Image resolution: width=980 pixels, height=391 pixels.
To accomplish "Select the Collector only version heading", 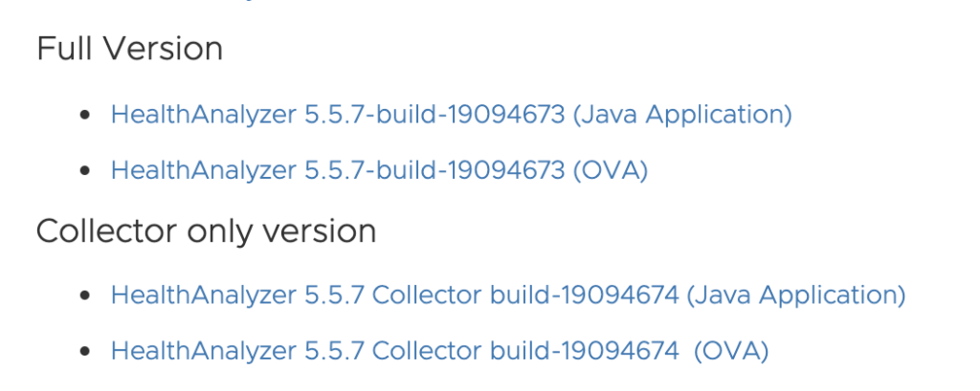I will 207,231.
